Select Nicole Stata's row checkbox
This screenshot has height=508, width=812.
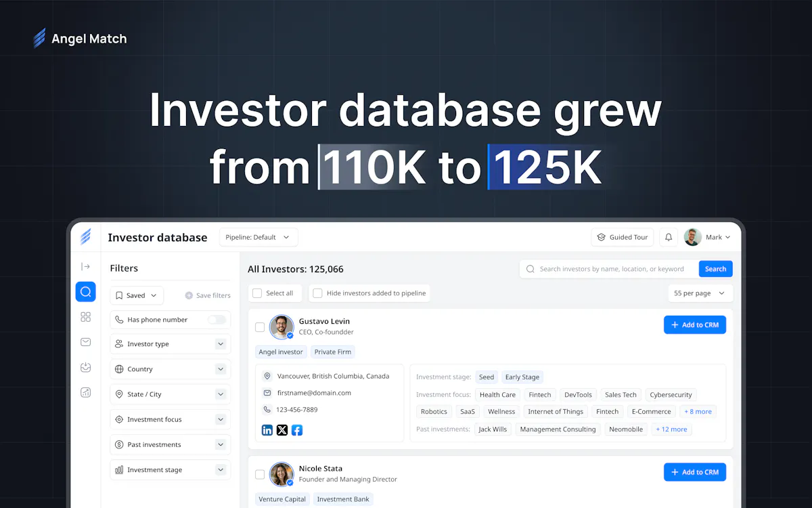coord(260,475)
